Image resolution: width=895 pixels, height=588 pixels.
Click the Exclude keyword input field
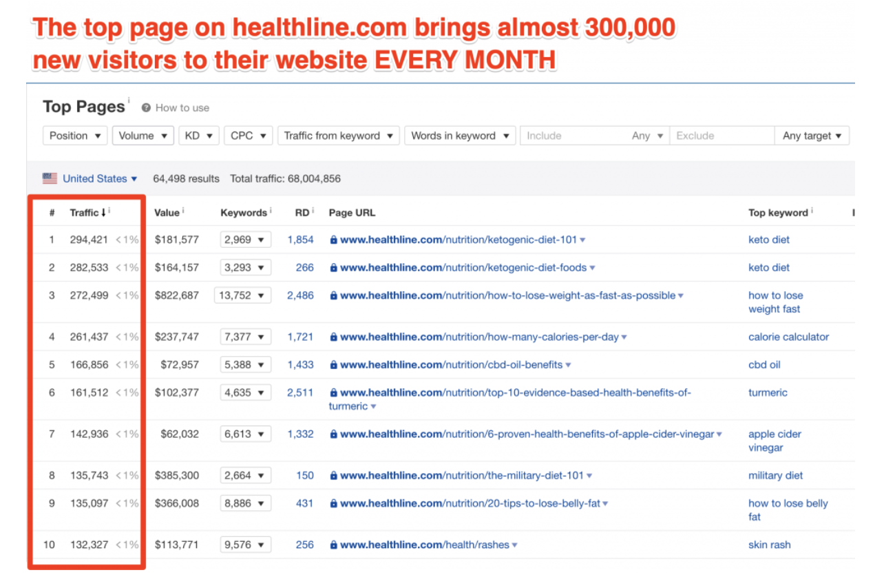(x=722, y=136)
